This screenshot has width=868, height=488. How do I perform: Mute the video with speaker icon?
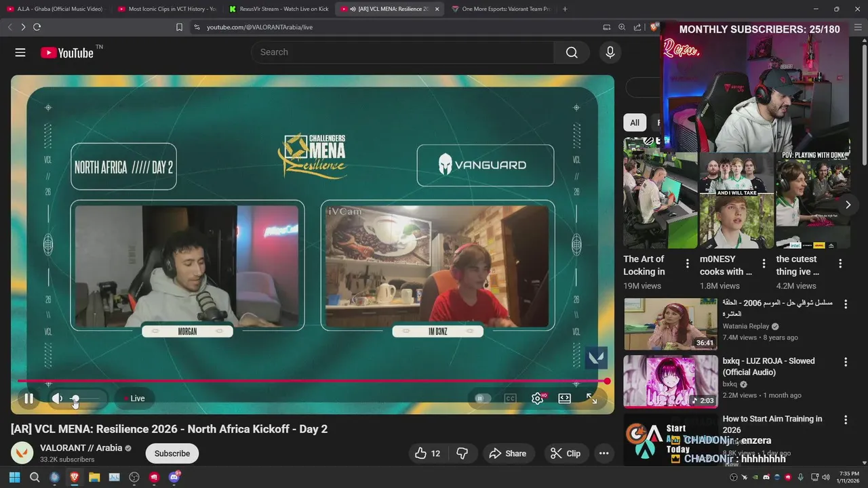(57, 399)
